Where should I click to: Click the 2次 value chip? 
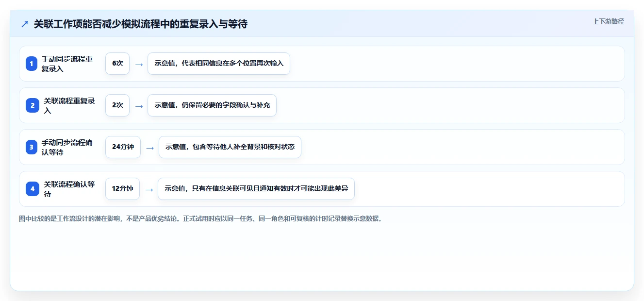(x=117, y=105)
